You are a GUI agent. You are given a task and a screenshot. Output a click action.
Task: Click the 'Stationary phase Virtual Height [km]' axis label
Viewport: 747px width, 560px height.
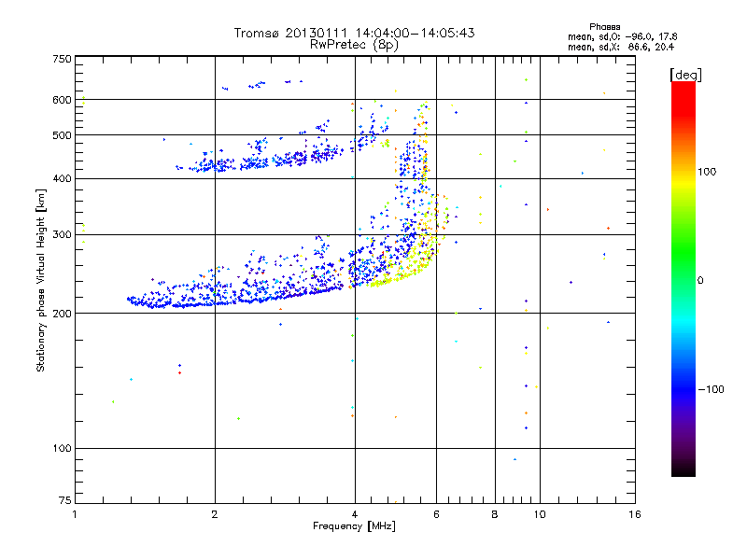pos(41,280)
